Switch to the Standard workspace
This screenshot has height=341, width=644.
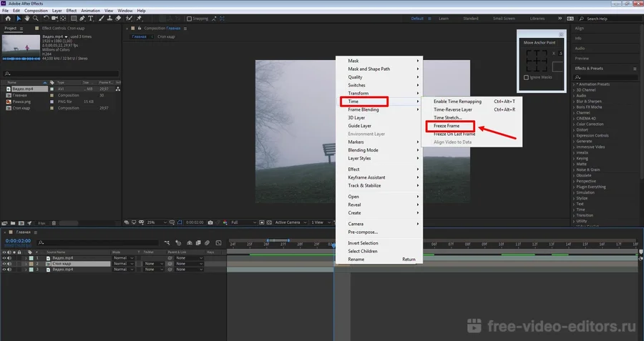(471, 19)
